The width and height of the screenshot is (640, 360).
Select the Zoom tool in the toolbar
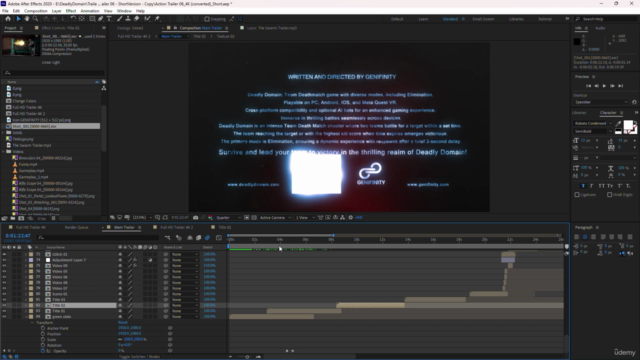[x=36, y=19]
